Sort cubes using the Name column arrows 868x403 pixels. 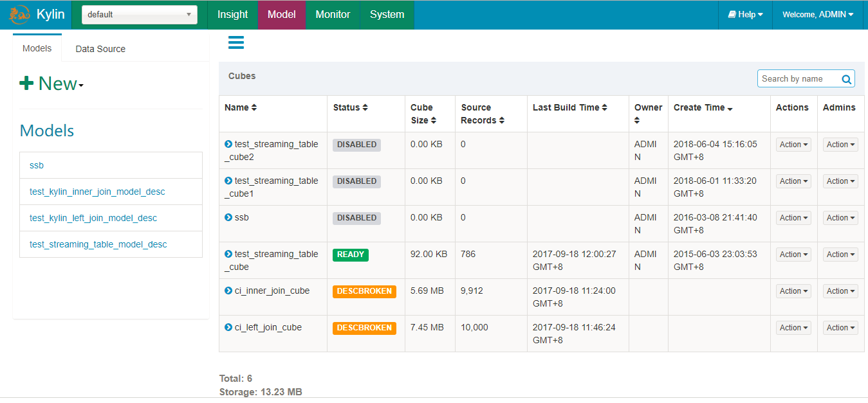point(254,107)
